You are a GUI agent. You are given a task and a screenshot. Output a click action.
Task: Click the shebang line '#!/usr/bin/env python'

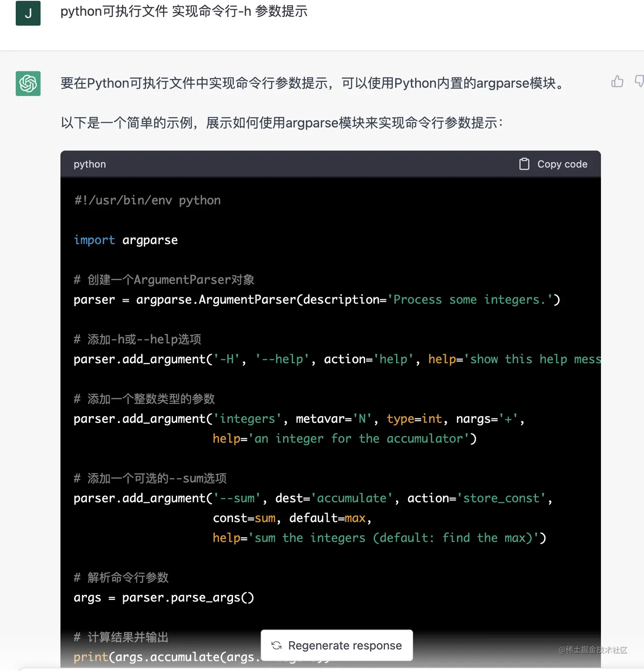147,200
